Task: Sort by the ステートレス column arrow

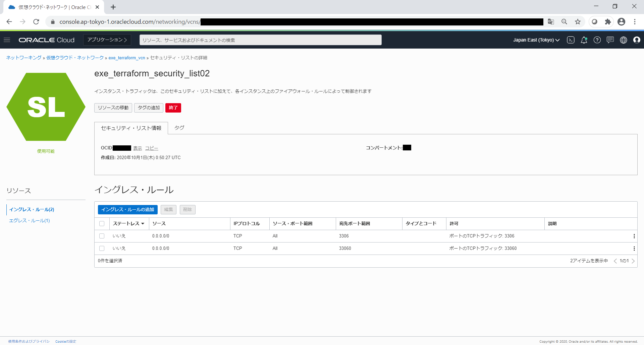Action: tap(143, 224)
